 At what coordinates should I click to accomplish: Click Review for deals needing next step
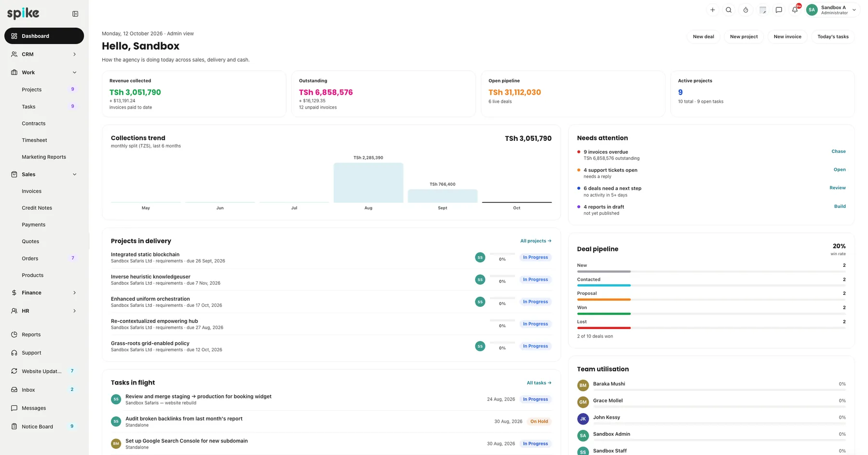point(837,188)
